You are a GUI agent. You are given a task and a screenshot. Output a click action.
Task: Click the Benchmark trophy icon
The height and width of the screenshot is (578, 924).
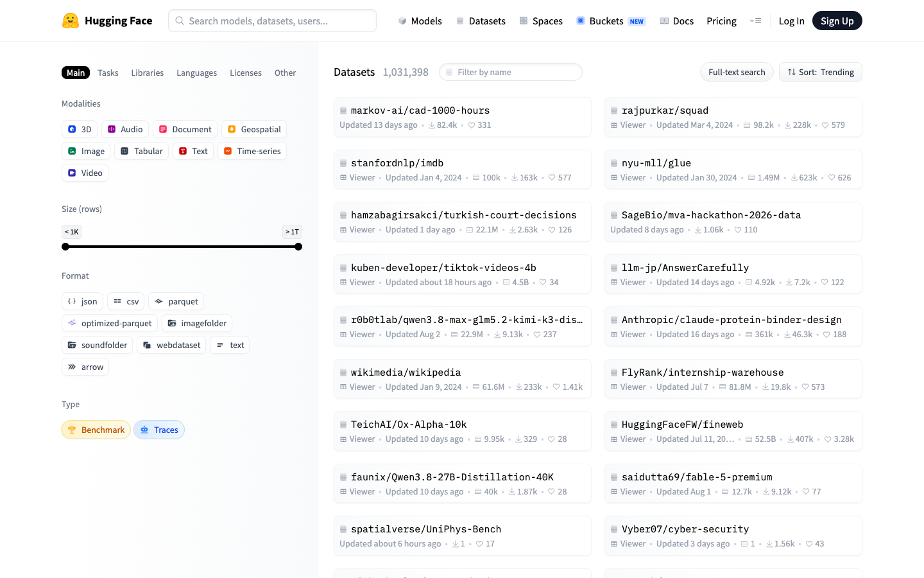pos(72,430)
